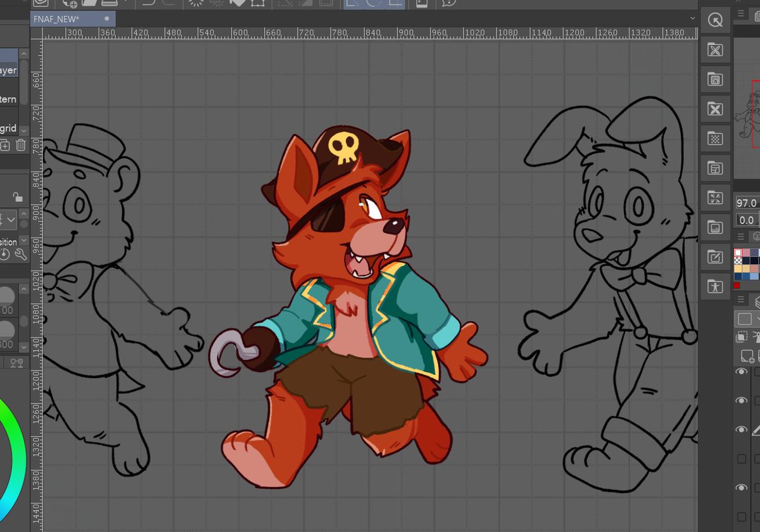Open the Quick Access circular arrow icon

tap(715, 20)
